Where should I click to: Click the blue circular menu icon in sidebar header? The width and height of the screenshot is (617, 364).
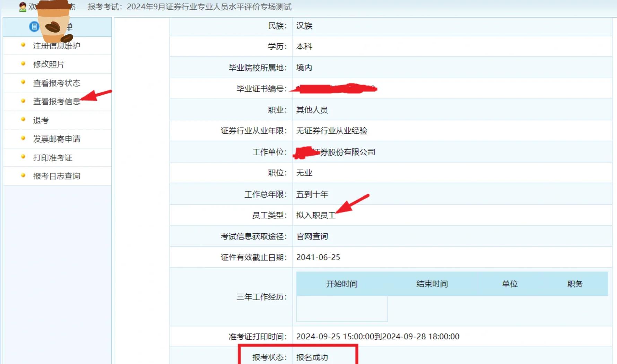[x=34, y=27]
